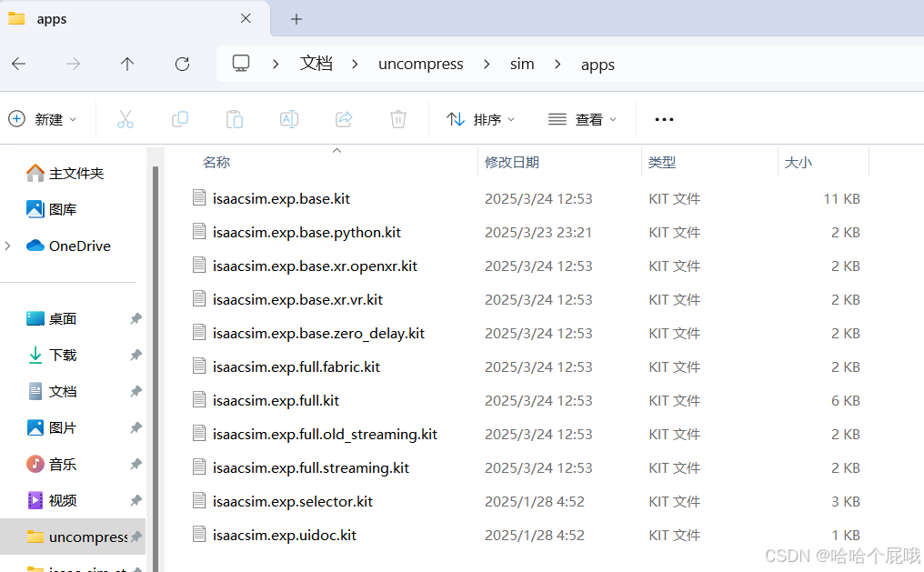Viewport: 924px width, 572px height.
Task: Navigate to 文档 in the breadcrumb
Action: point(316,64)
